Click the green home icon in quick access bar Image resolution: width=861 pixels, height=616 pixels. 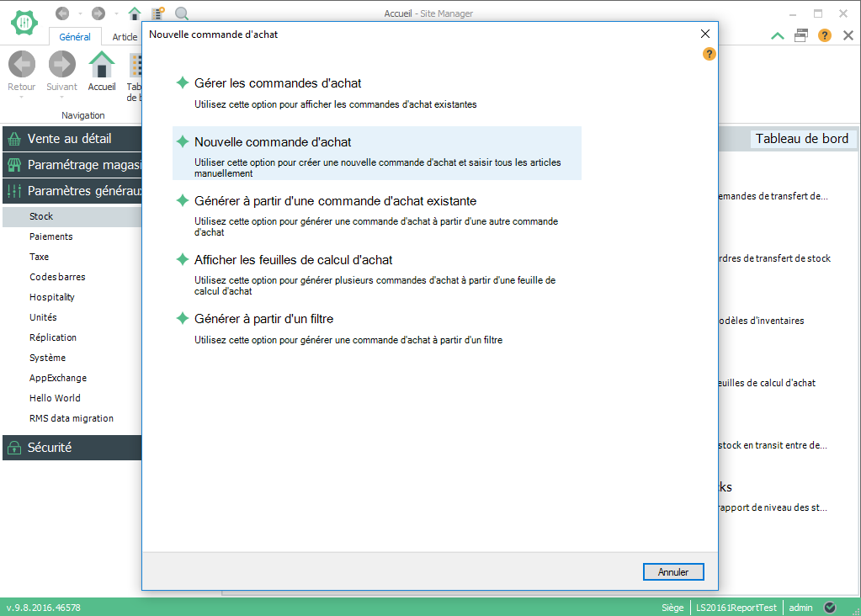coord(135,13)
